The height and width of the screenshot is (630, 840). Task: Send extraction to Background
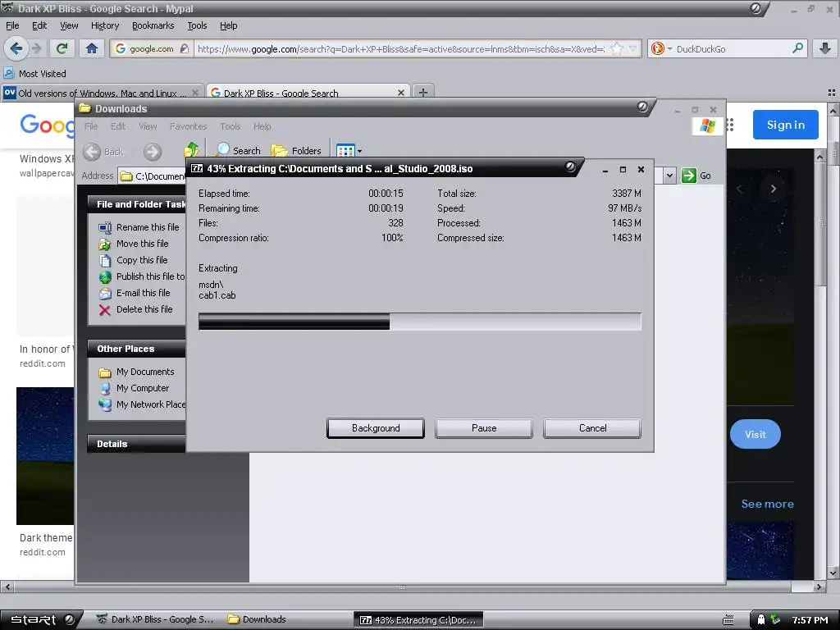tap(376, 428)
